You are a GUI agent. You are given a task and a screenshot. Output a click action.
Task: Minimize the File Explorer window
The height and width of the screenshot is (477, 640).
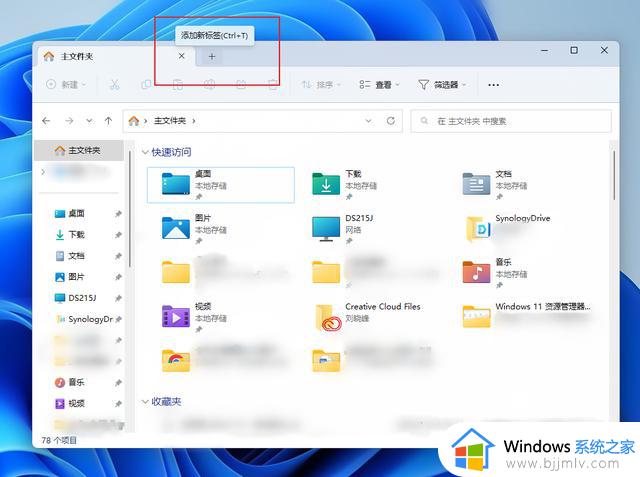[544, 51]
